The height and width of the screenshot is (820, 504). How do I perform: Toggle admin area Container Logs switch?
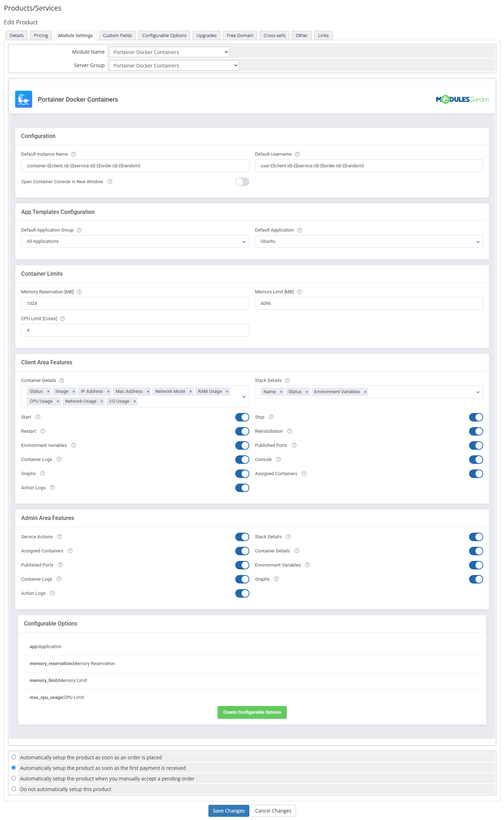242,579
